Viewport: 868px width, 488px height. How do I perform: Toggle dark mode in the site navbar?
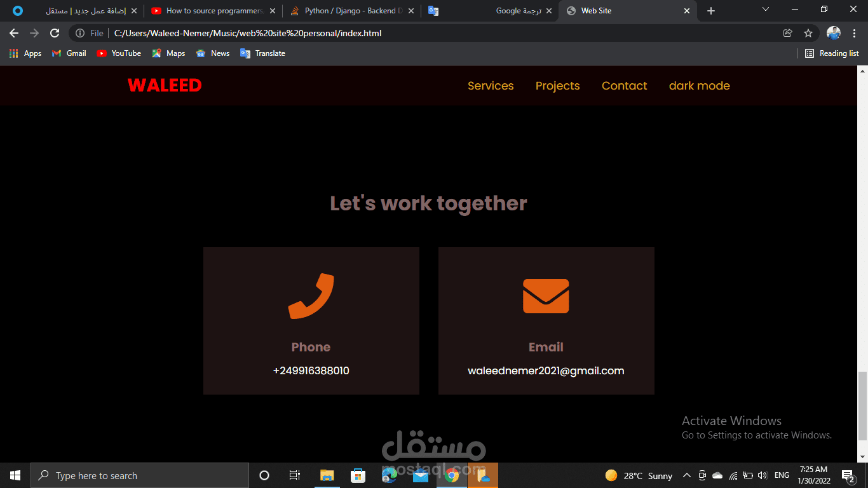(700, 86)
